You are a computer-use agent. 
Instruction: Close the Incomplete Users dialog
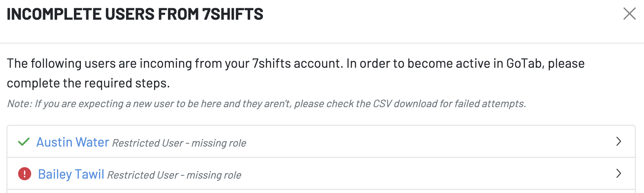629,14
